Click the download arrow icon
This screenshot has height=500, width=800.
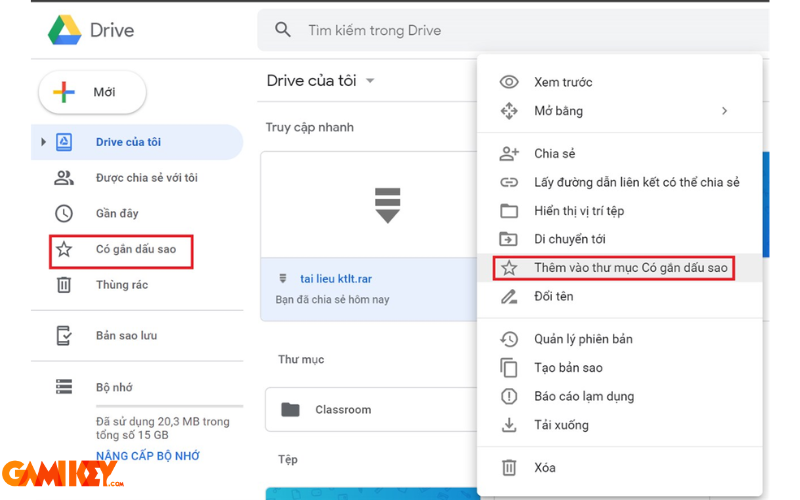coord(509,425)
